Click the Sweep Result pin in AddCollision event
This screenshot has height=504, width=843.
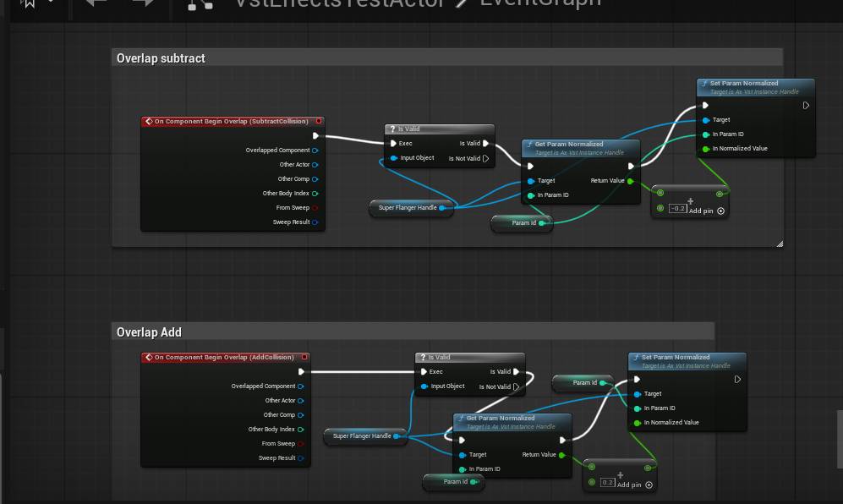point(301,458)
